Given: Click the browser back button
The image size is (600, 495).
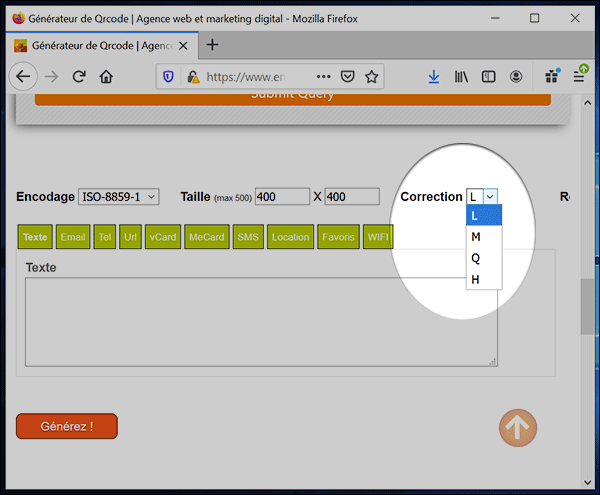Looking at the screenshot, I should [23, 76].
